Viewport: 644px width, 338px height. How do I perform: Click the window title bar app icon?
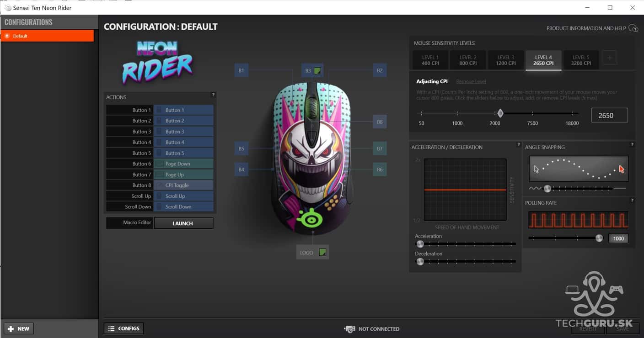(x=8, y=7)
